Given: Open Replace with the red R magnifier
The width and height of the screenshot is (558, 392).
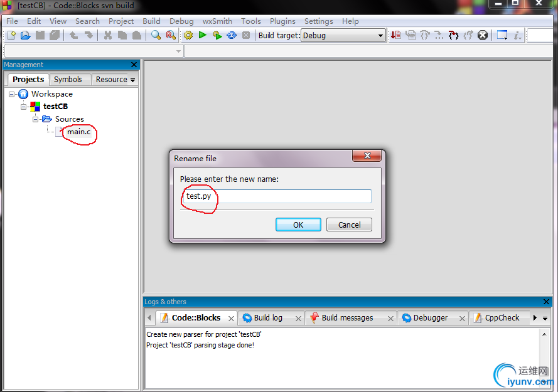Looking at the screenshot, I should 171,35.
